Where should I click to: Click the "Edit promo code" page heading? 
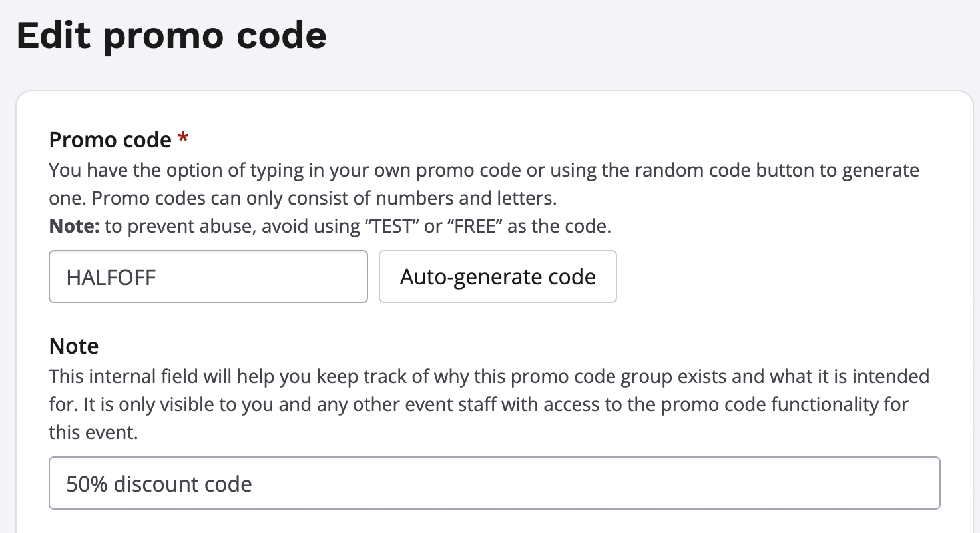[x=171, y=36]
